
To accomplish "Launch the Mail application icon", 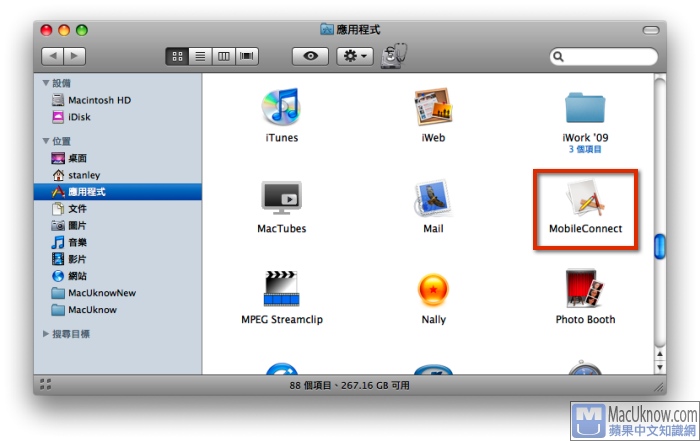I will [x=433, y=198].
